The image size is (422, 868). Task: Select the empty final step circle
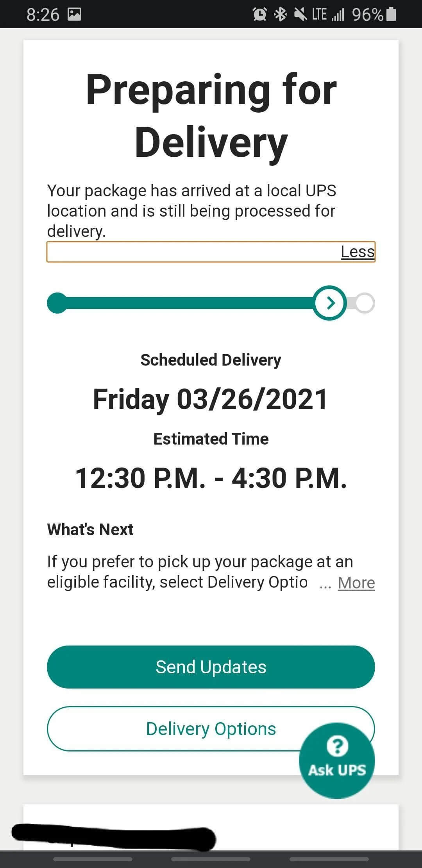tap(365, 303)
